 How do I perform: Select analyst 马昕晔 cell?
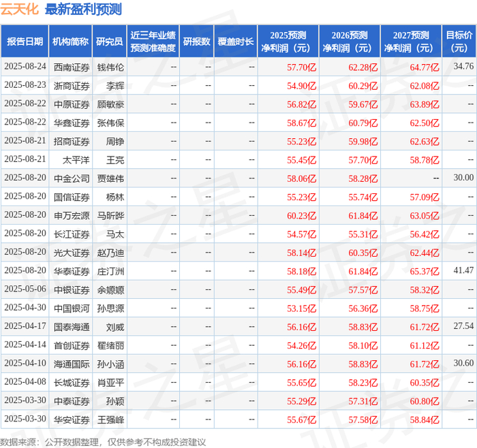(x=110, y=216)
